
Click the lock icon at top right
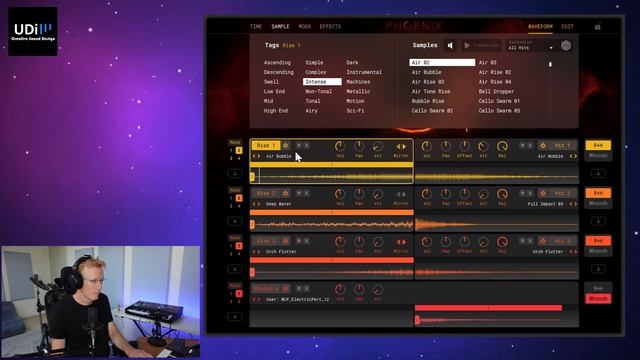click(x=598, y=27)
